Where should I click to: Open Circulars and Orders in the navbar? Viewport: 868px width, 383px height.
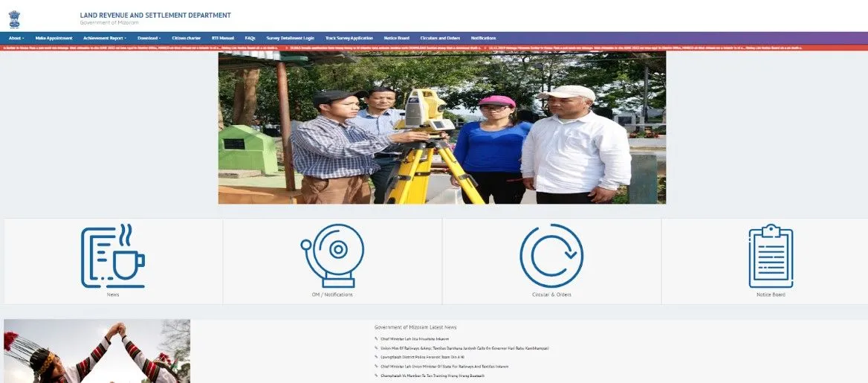click(x=440, y=38)
